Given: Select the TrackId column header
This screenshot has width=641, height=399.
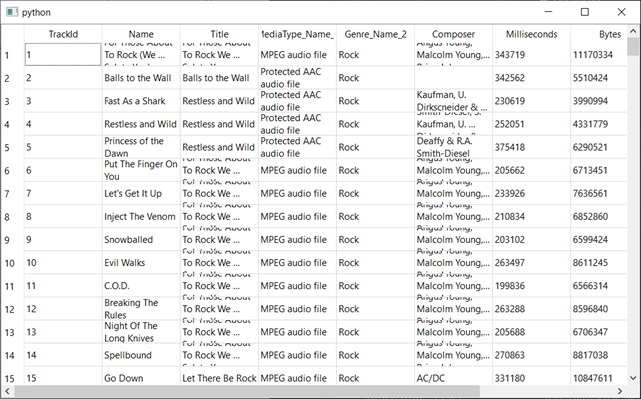Looking at the screenshot, I should (63, 34).
